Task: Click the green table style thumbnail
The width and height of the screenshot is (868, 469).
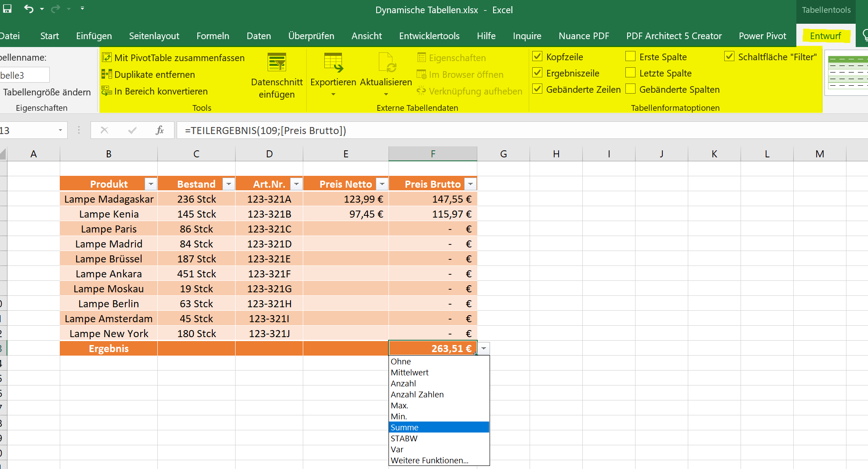Action: pyautogui.click(x=848, y=73)
